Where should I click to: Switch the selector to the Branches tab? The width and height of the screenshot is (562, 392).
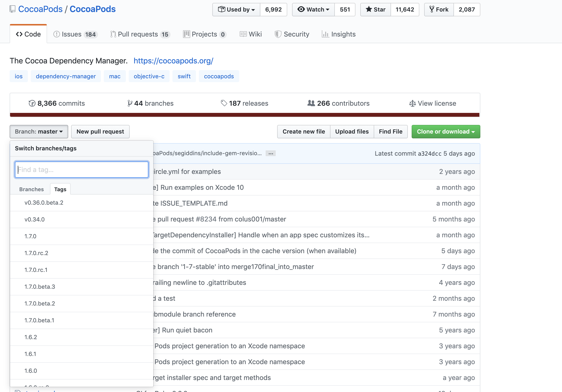pyautogui.click(x=31, y=189)
